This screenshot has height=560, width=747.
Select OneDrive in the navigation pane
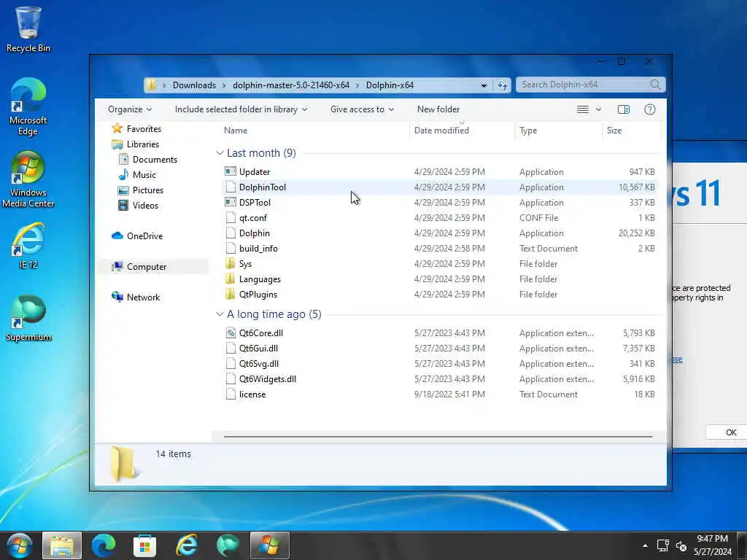[136, 236]
